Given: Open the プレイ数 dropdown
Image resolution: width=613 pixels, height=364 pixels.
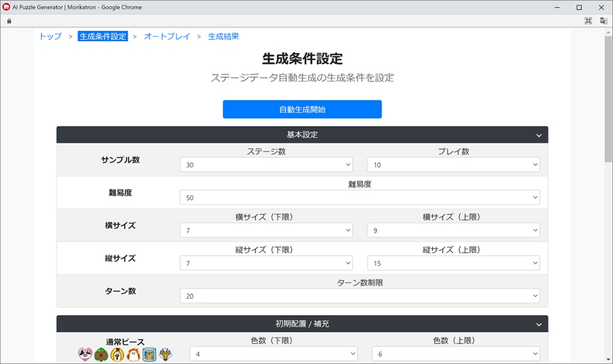Looking at the screenshot, I should 454,165.
